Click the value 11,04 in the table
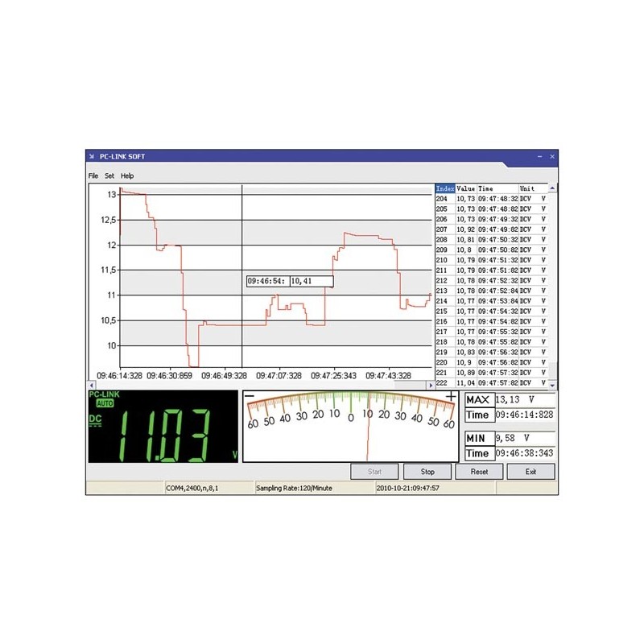 466,383
